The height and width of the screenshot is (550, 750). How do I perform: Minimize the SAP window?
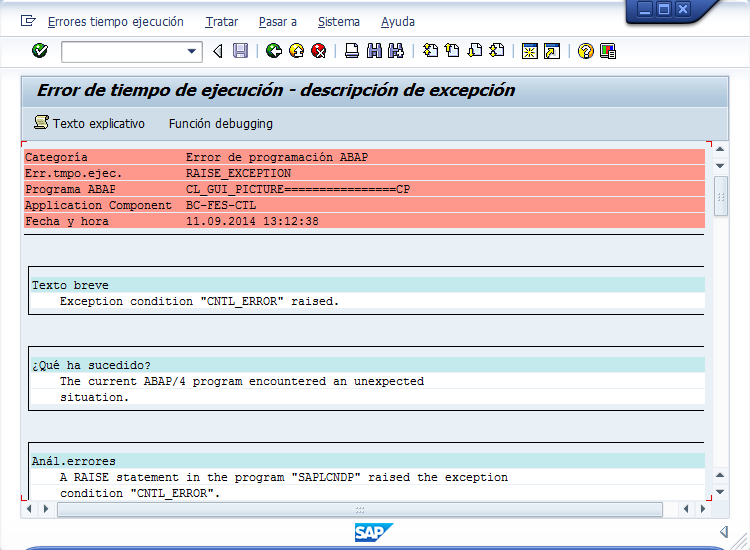pyautogui.click(x=645, y=9)
